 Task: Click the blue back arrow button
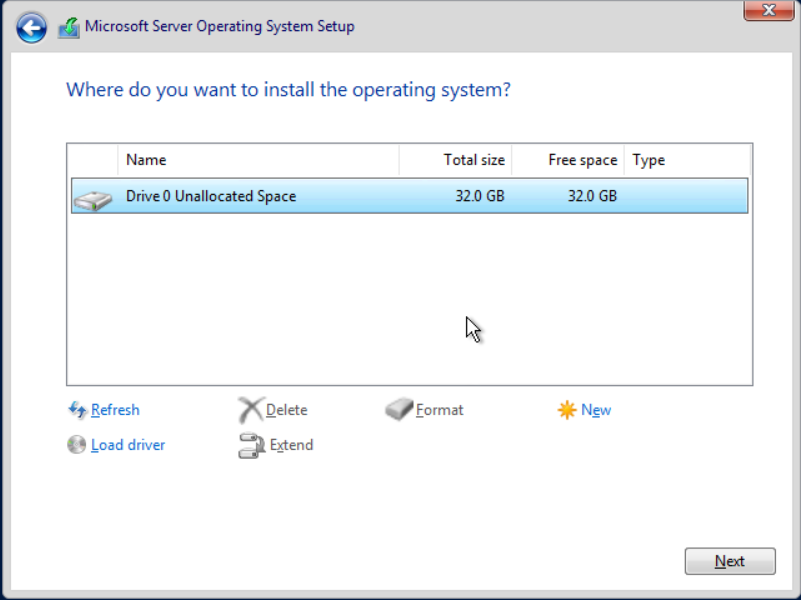[31, 28]
